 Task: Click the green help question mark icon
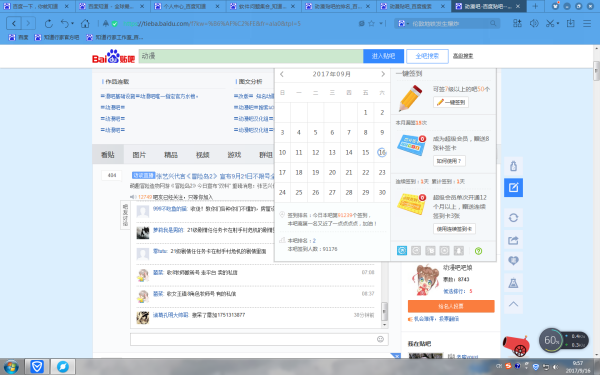point(478,251)
